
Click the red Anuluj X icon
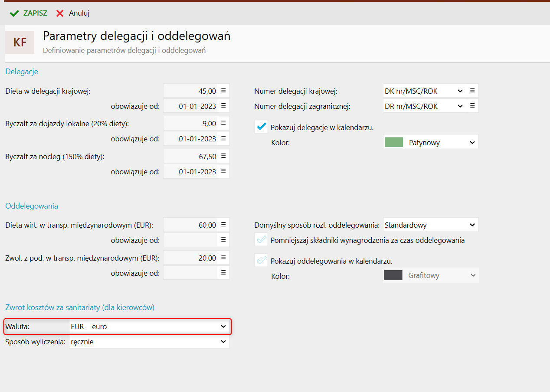pyautogui.click(x=60, y=13)
